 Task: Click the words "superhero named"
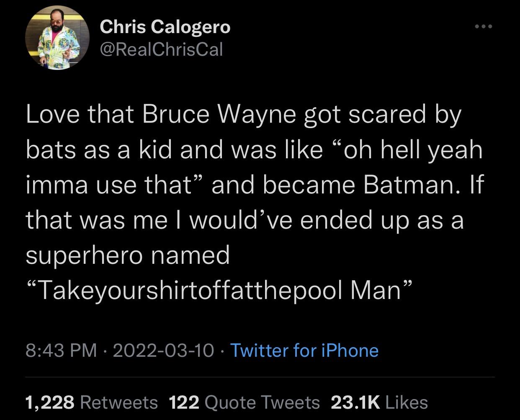pos(128,255)
